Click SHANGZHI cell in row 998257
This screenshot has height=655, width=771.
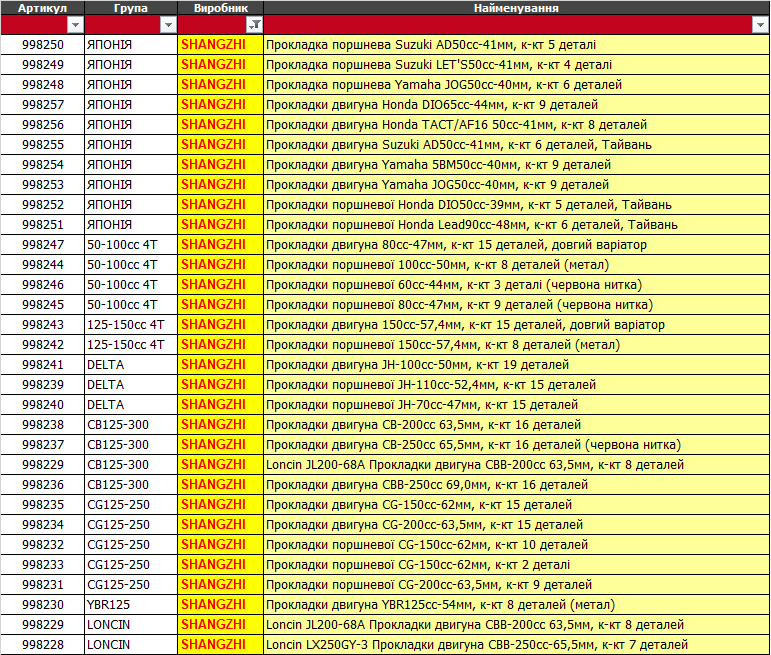coord(220,105)
